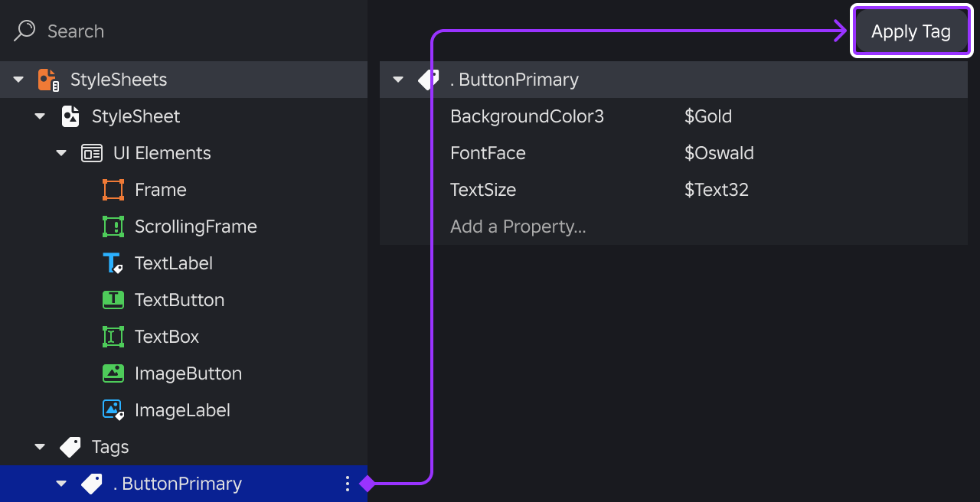Click the TextLabel icon
This screenshot has height=502, width=980.
point(113,263)
